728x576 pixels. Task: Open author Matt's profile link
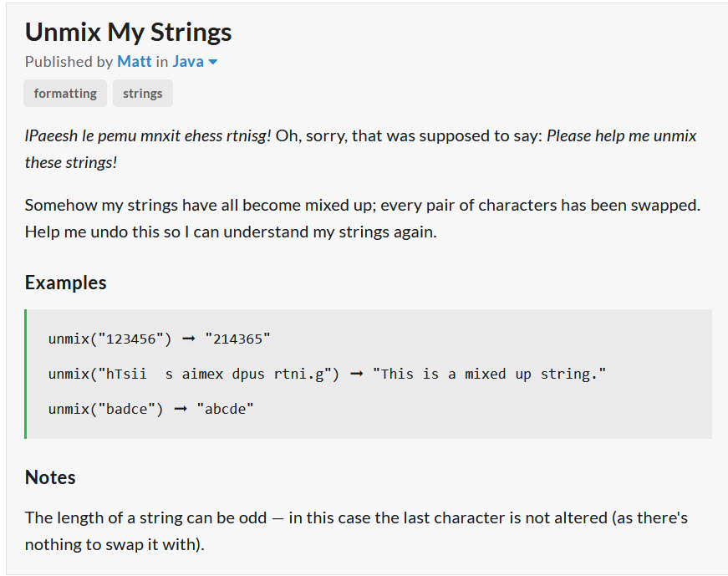pyautogui.click(x=135, y=61)
